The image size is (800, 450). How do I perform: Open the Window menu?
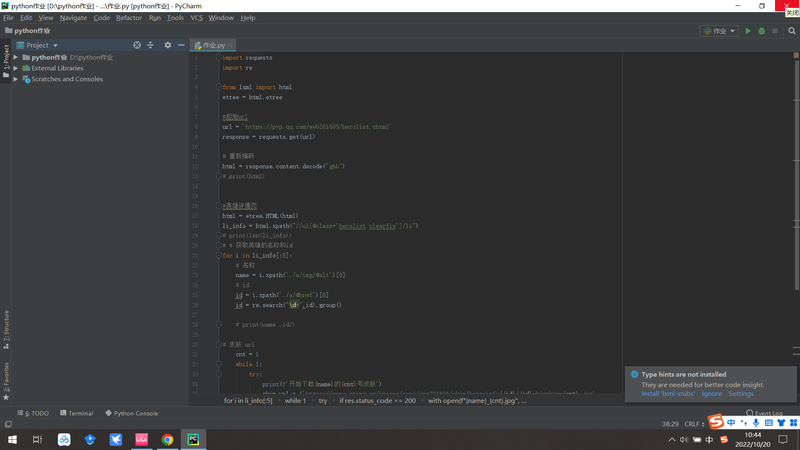click(221, 18)
